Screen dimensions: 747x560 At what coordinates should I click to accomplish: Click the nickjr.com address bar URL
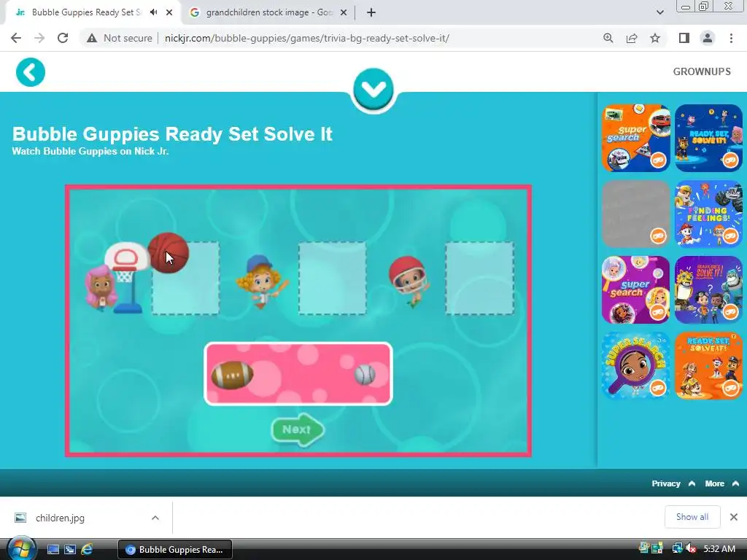pos(307,38)
